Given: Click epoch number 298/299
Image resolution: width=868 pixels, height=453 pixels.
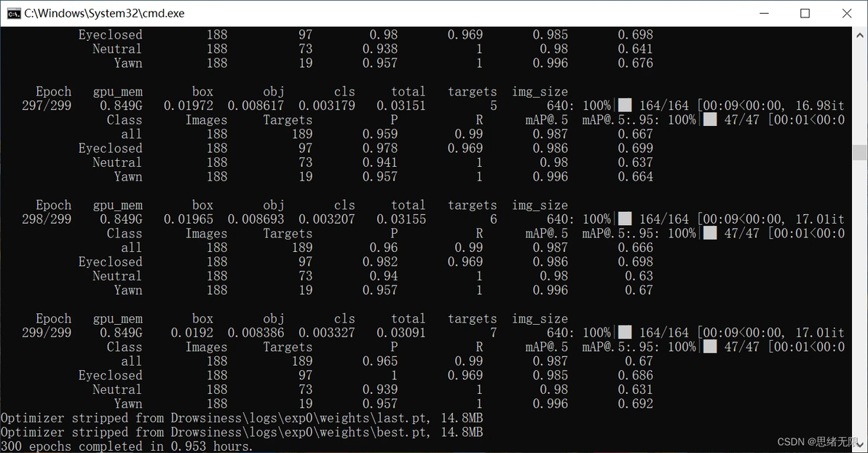Looking at the screenshot, I should [x=47, y=218].
